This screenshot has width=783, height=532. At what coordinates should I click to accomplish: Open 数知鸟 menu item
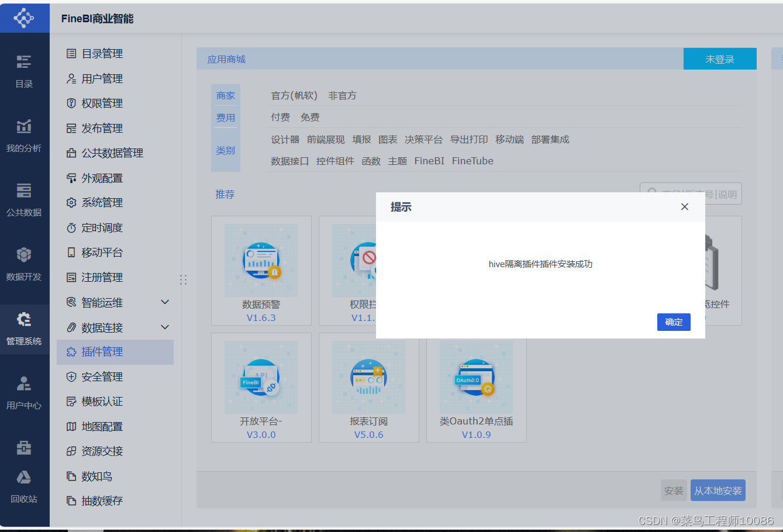coord(115,476)
